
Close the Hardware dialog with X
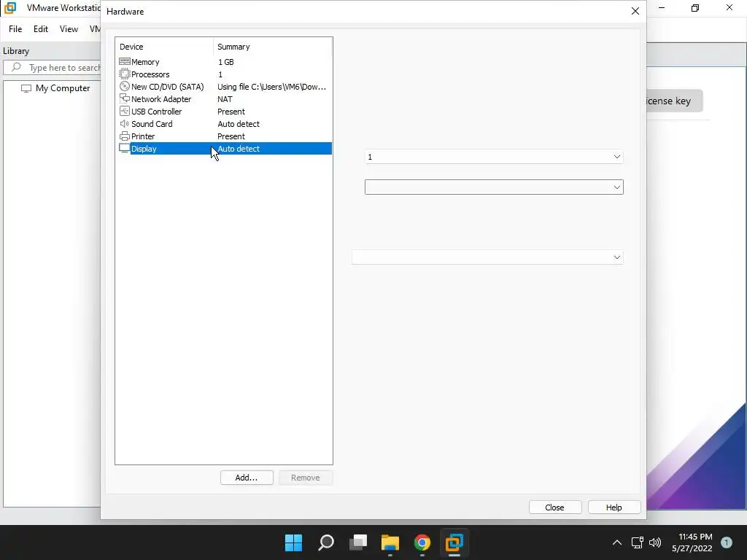pos(635,11)
